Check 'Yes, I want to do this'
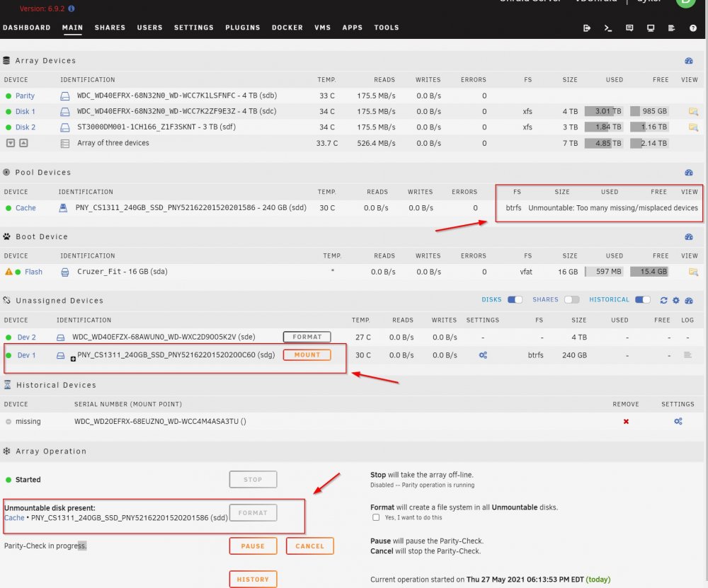 376,518
